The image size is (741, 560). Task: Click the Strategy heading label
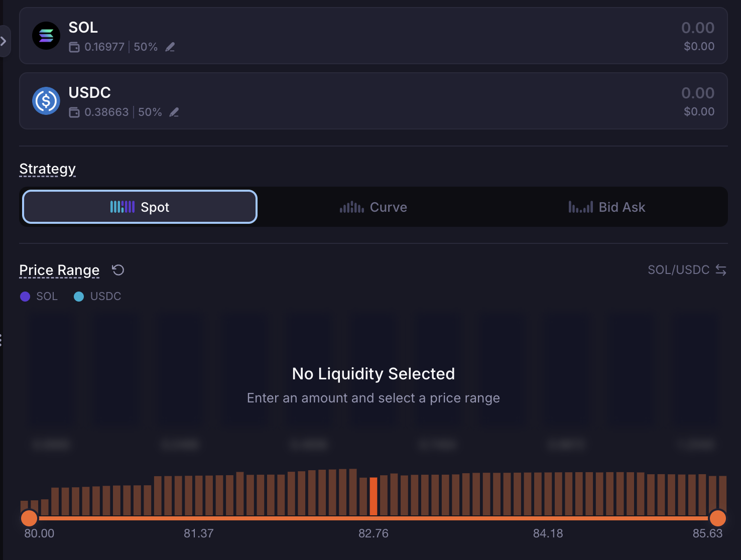48,169
